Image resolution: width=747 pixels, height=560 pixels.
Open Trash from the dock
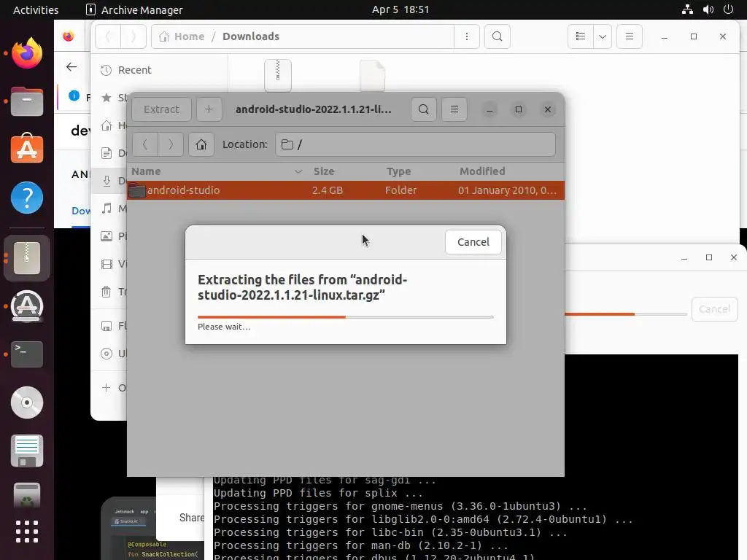[27, 496]
